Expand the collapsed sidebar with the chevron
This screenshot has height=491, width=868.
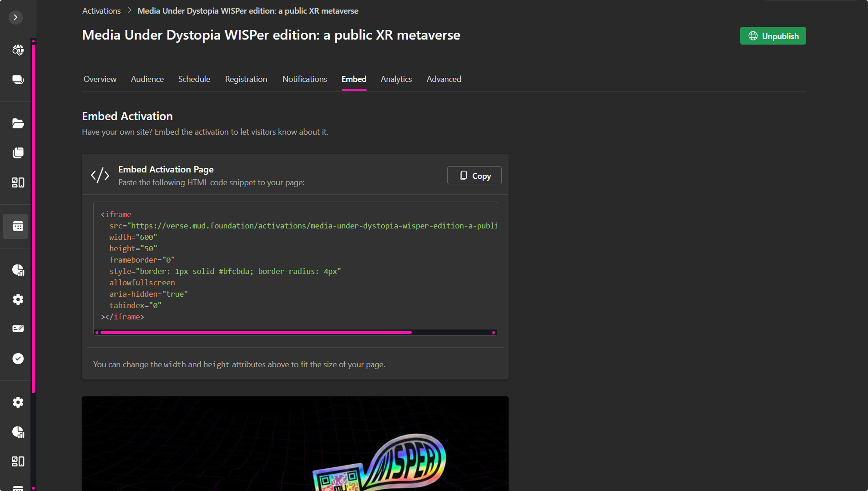tap(15, 17)
